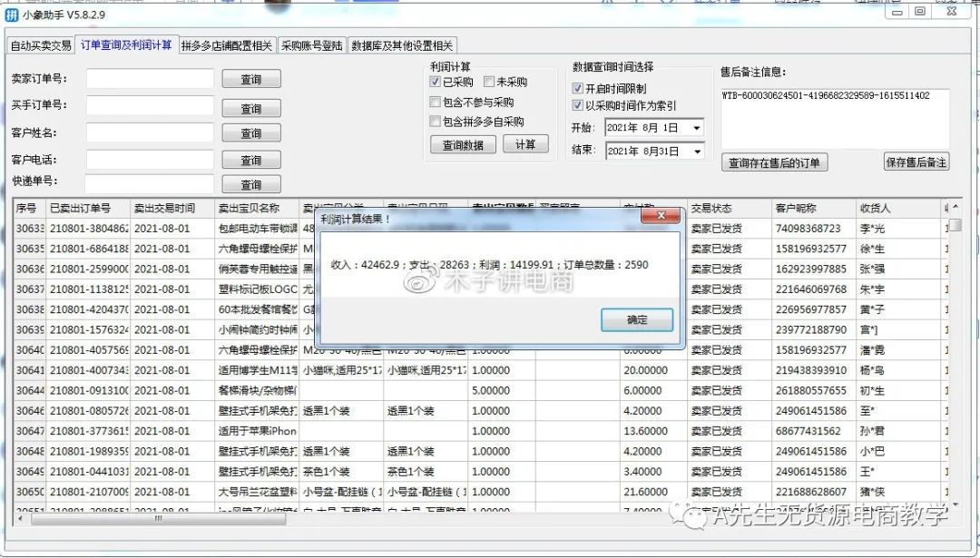This screenshot has height=558, width=980.
Task: Click the 客户昵称 column header
Action: (814, 208)
